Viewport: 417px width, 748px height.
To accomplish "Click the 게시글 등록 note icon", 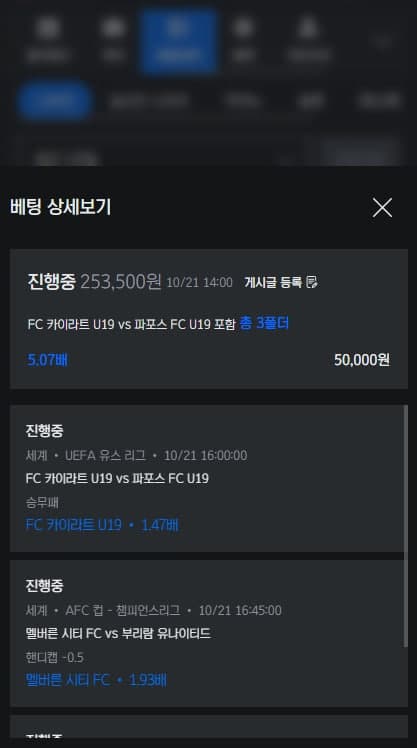I will coord(312,282).
